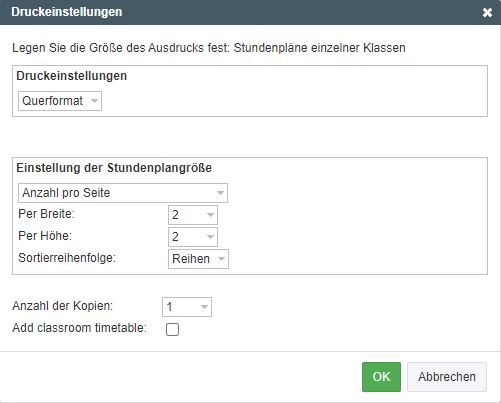The image size is (501, 403).
Task: Click the Einstellung der Stundenplangröße section heading
Action: (114, 168)
